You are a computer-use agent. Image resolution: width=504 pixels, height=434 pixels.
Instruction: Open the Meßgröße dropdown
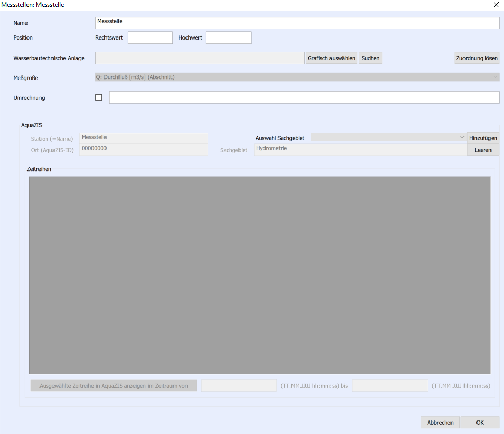[297, 77]
